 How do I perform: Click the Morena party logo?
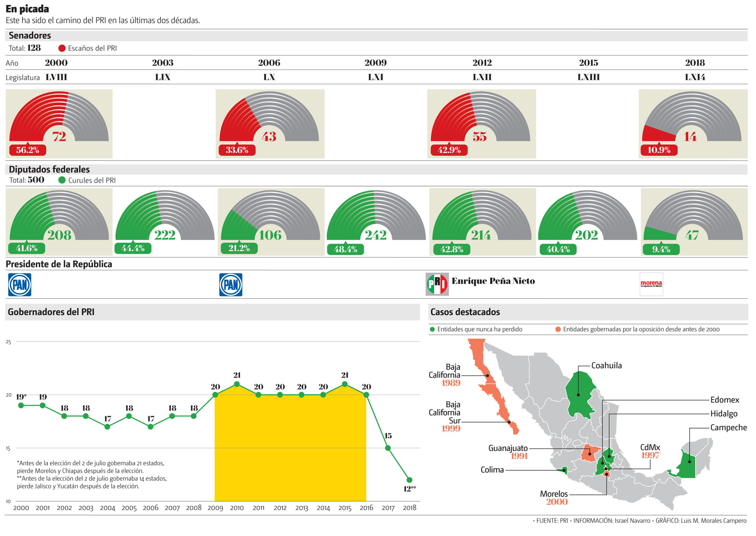(651, 284)
